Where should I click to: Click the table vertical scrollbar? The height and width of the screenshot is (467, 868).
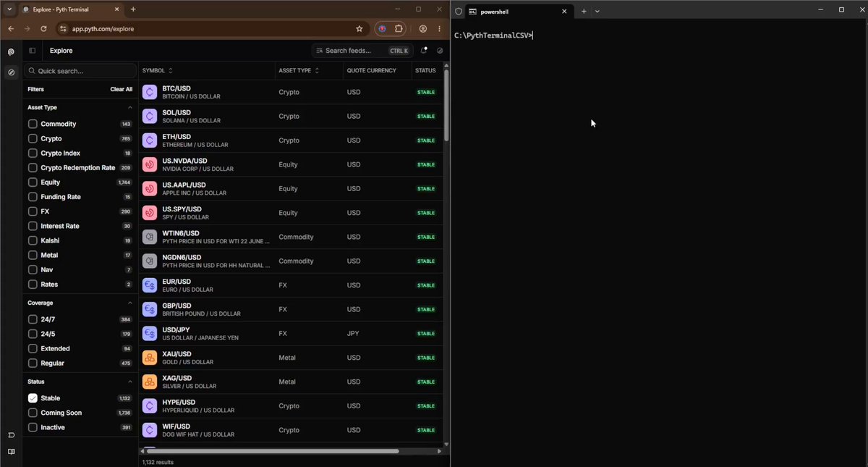tap(446, 105)
